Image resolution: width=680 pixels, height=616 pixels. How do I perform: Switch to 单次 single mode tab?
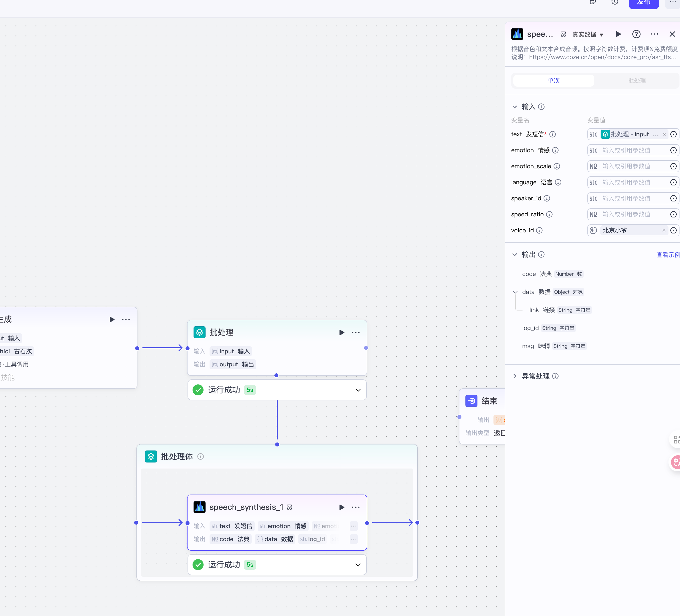click(554, 81)
